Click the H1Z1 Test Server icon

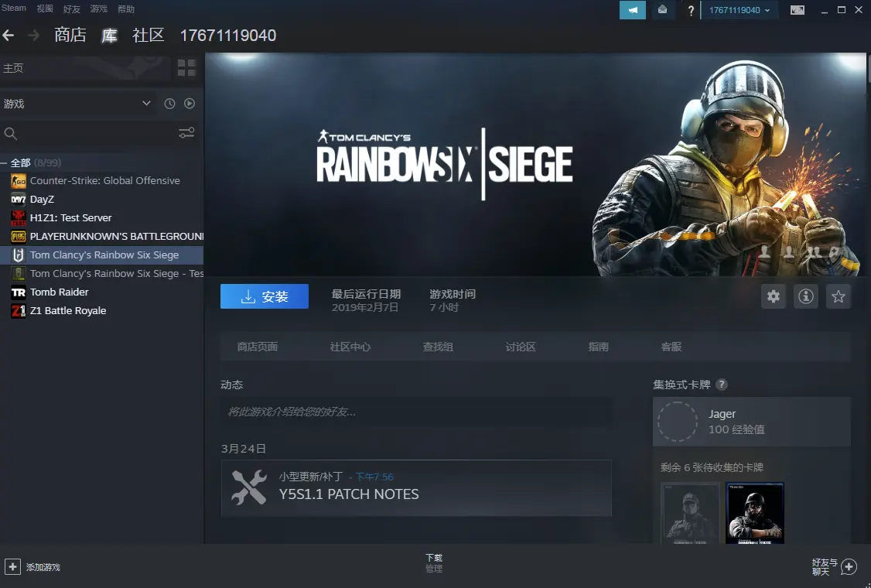click(19, 218)
